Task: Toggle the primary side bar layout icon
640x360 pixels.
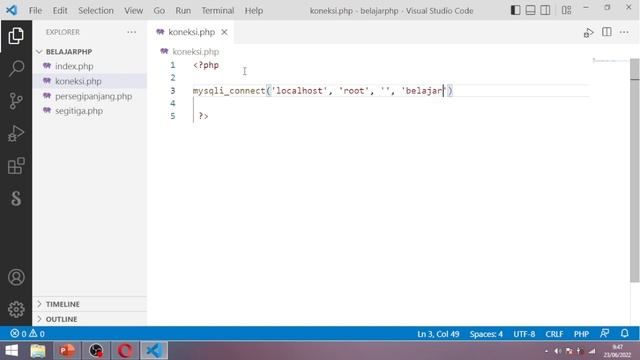Action: 516,10
